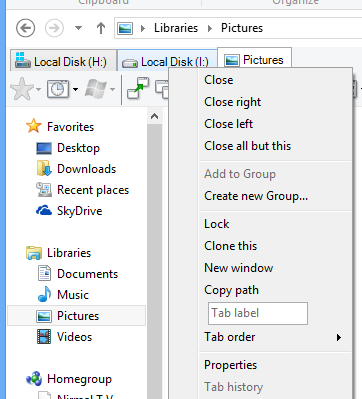Expand the arrow before Libraries in address bar
This screenshot has width=362, height=399.
pyautogui.click(x=143, y=28)
